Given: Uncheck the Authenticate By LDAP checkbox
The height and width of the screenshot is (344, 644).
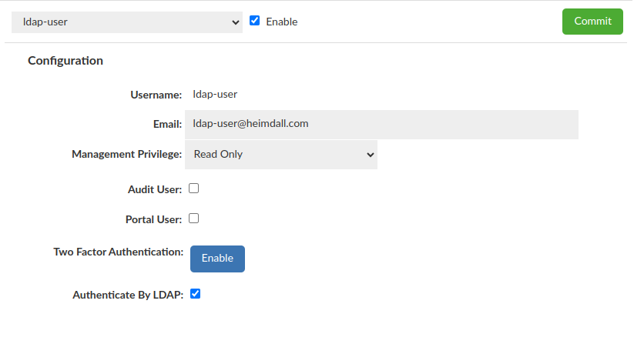Looking at the screenshot, I should [195, 294].
